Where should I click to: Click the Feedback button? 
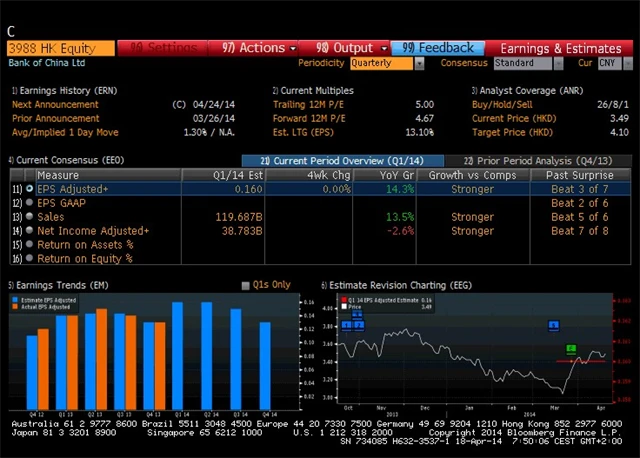pyautogui.click(x=438, y=48)
